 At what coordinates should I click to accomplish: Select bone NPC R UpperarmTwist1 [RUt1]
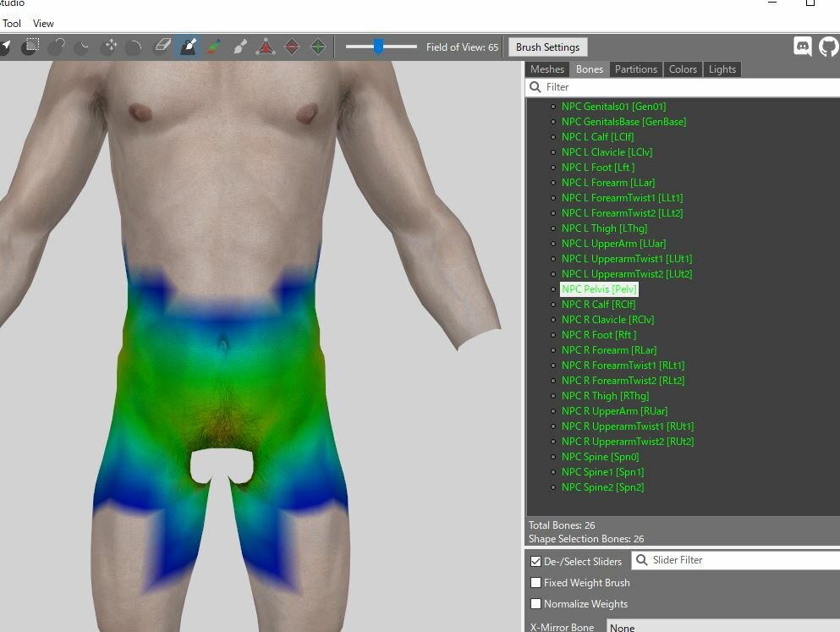click(x=628, y=427)
